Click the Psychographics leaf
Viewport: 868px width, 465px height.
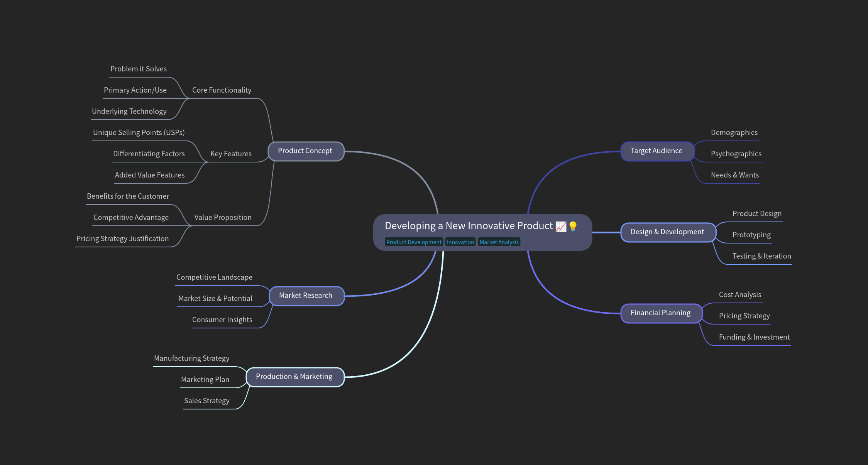tap(736, 154)
